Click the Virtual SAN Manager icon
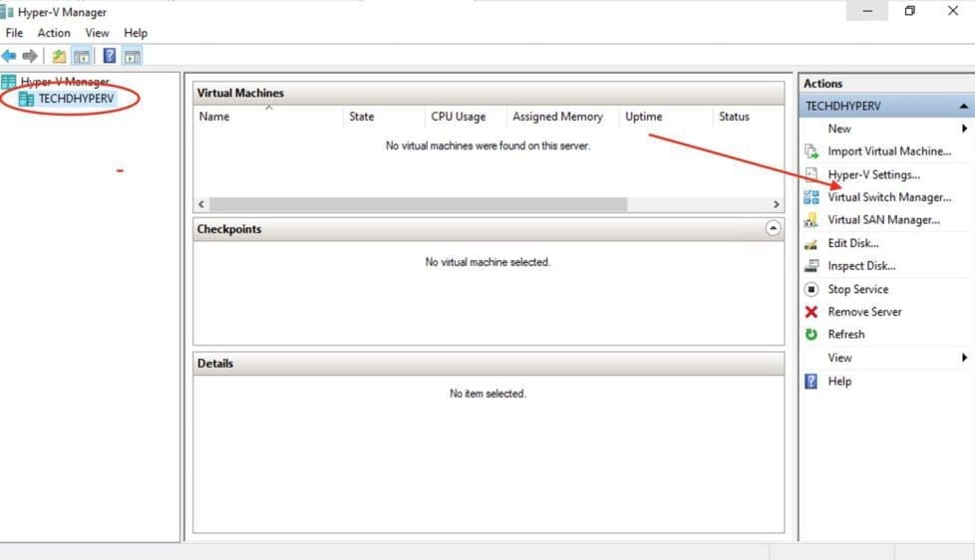Screen dimensions: 975x560 point(811,220)
